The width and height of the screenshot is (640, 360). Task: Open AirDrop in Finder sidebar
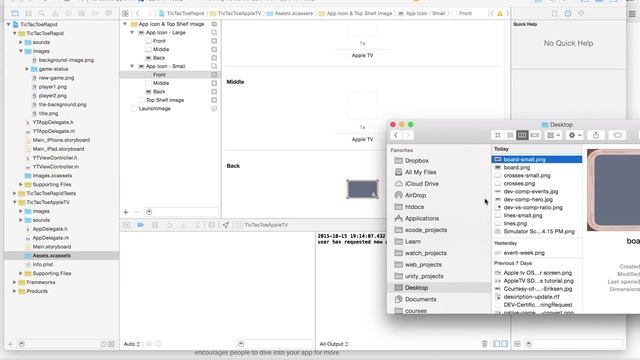[x=411, y=195]
